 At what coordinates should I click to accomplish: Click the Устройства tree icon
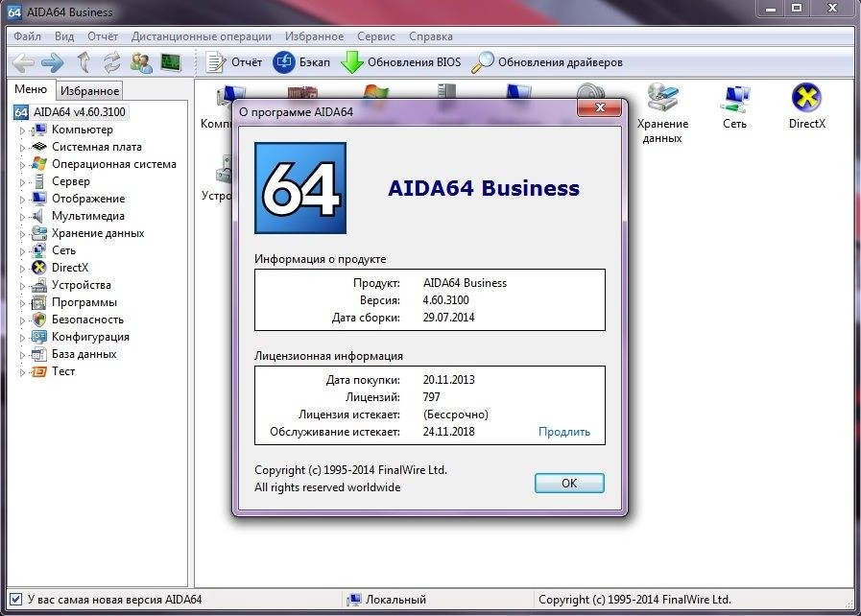pyautogui.click(x=38, y=285)
